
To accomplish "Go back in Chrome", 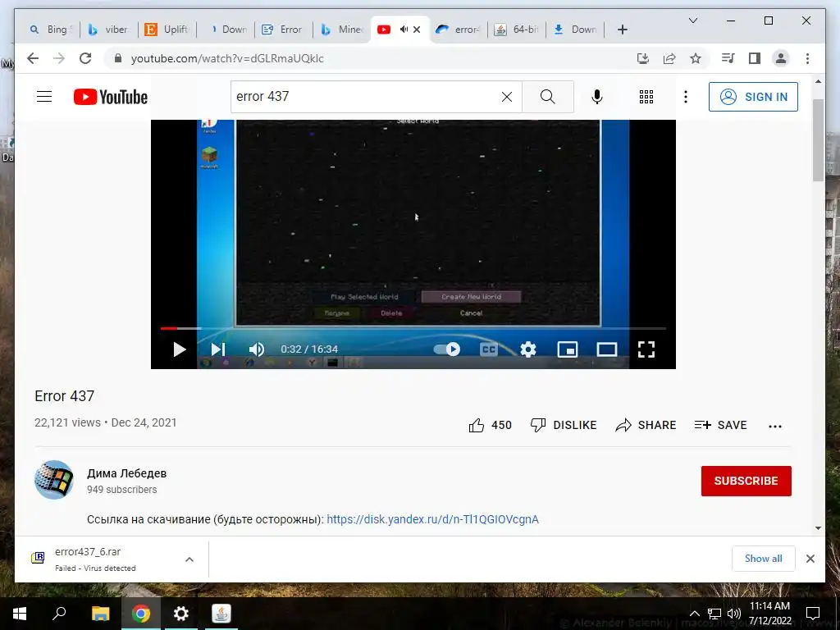I will (33, 58).
